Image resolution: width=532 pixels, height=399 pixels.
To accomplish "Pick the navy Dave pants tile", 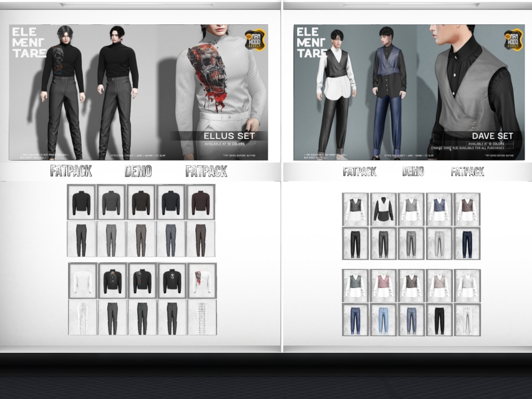I will pyautogui.click(x=467, y=243).
